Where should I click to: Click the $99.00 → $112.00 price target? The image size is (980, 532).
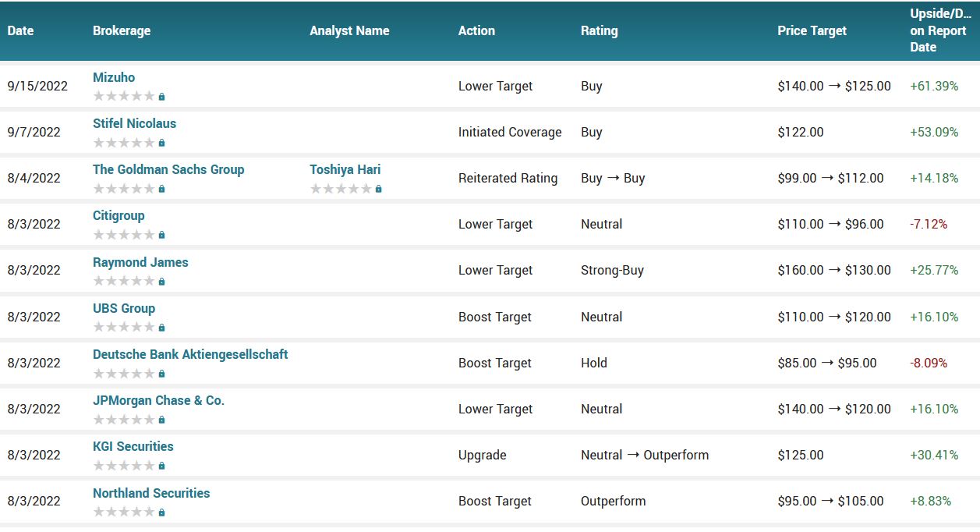click(830, 178)
